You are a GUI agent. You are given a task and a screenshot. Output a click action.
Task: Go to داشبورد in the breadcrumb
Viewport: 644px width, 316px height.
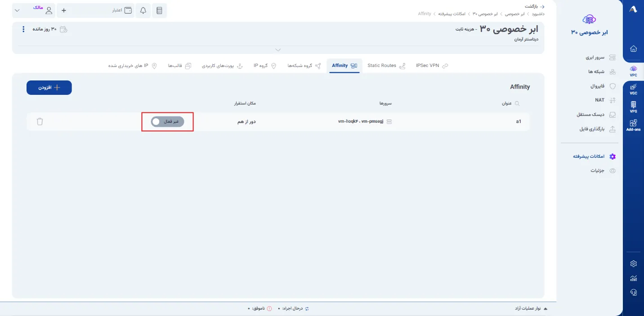tap(538, 14)
